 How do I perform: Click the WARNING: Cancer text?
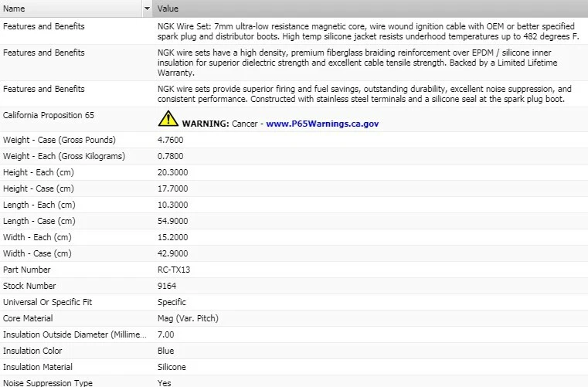219,124
